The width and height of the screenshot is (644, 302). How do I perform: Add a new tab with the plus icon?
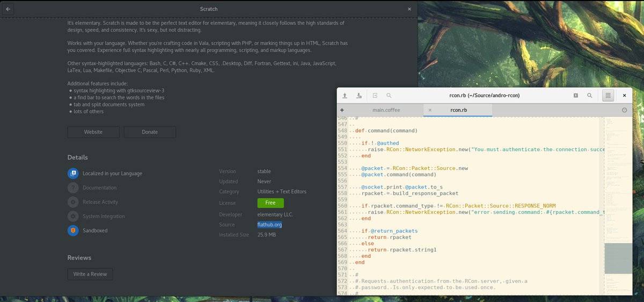(x=342, y=110)
